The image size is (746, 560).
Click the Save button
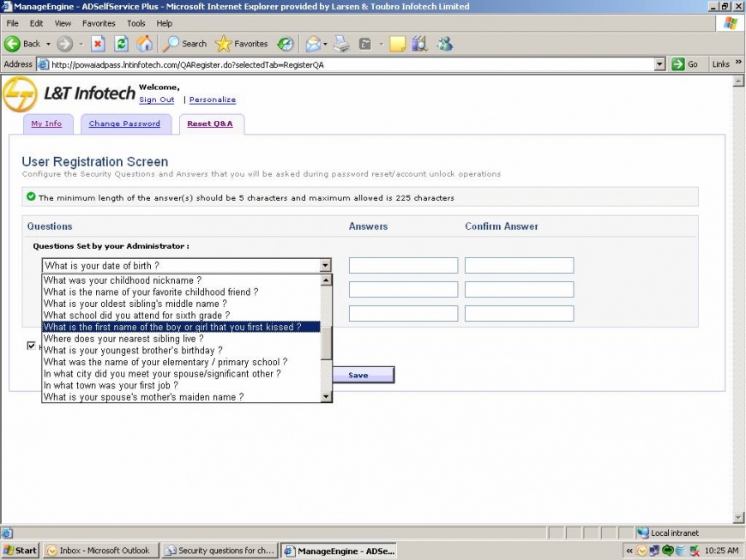(x=358, y=375)
